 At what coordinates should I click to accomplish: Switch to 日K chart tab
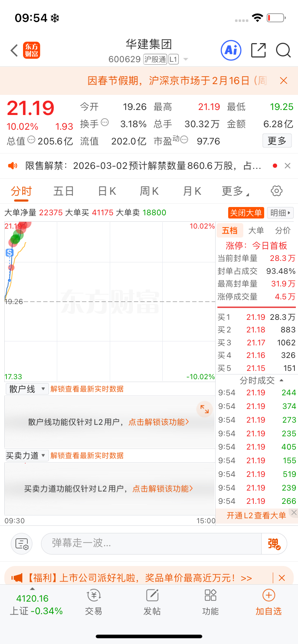107,191
